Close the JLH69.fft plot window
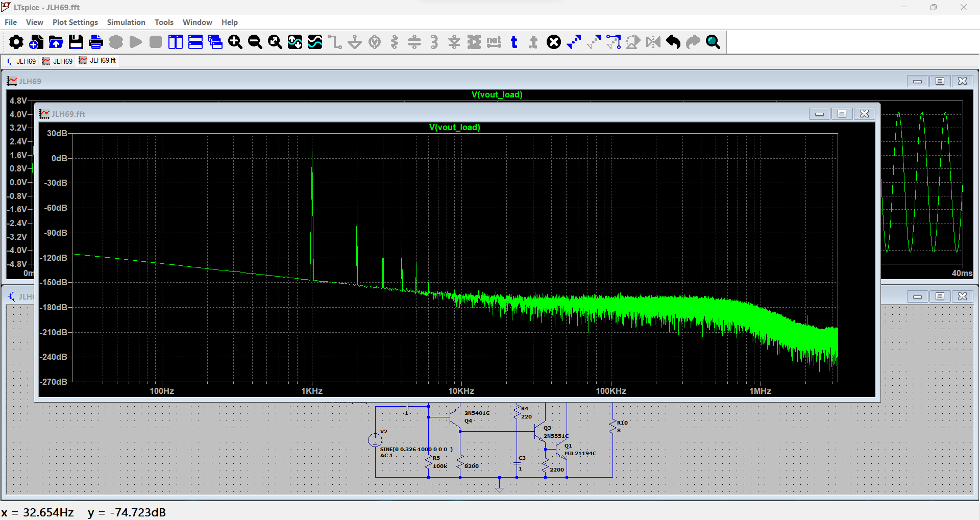 tap(865, 114)
